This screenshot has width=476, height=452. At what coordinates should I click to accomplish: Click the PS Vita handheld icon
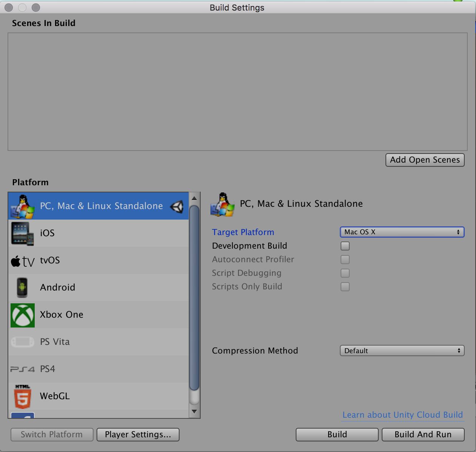coord(23,342)
